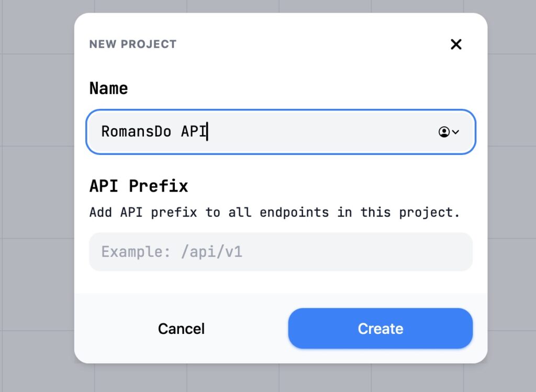Click the word "API" typed in Name field
Viewport: 536px width, 392px height.
point(193,131)
